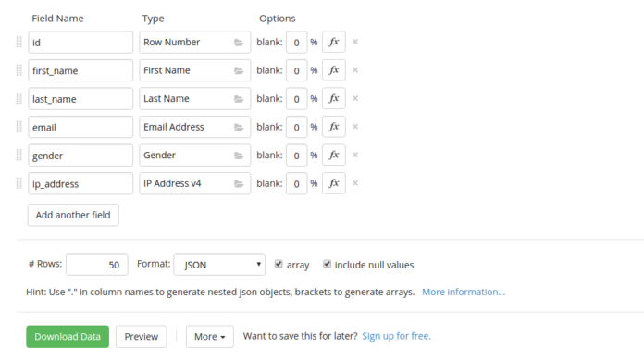Grab the drag handle for last_name row
The height and width of the screenshot is (361, 644).
point(19,98)
